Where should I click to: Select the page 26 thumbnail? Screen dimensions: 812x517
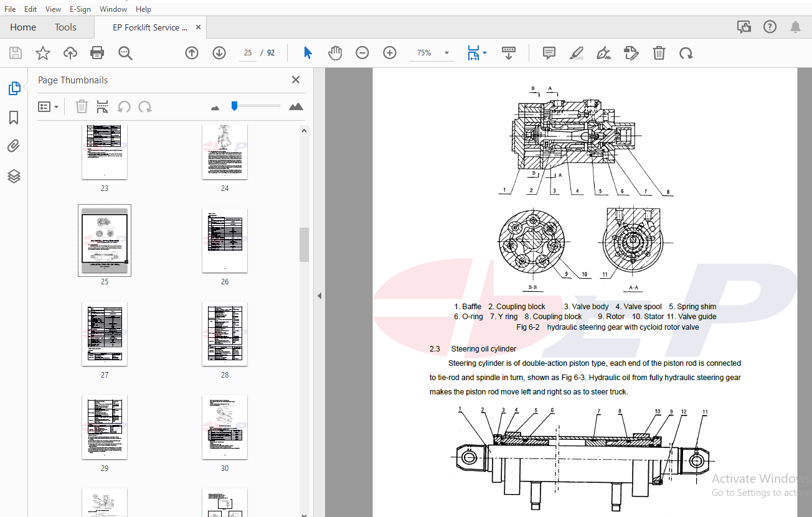tap(225, 240)
